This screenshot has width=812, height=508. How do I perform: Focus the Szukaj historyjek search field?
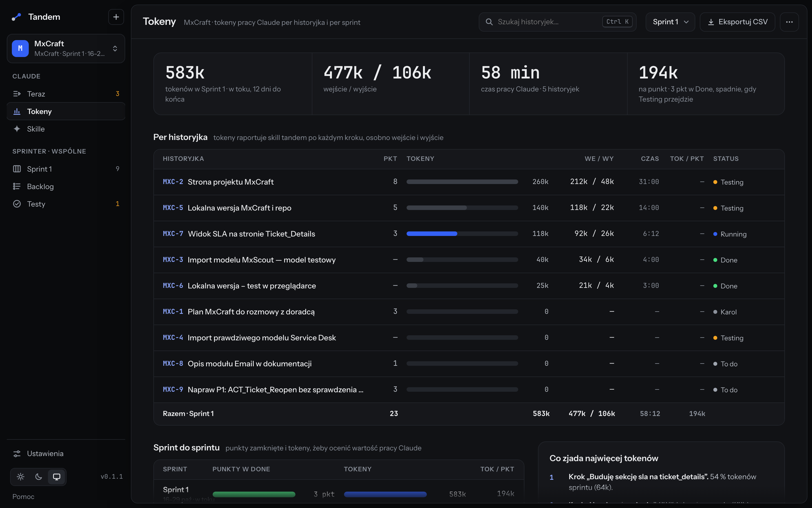point(557,22)
